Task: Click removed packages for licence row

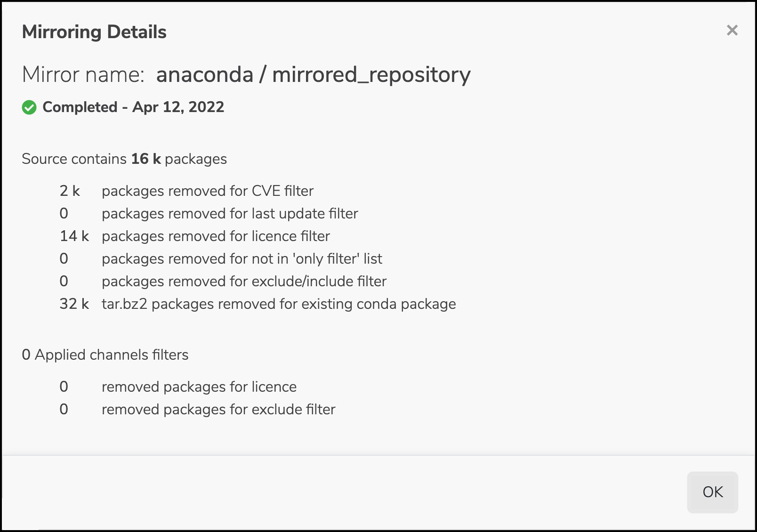Action: point(178,387)
